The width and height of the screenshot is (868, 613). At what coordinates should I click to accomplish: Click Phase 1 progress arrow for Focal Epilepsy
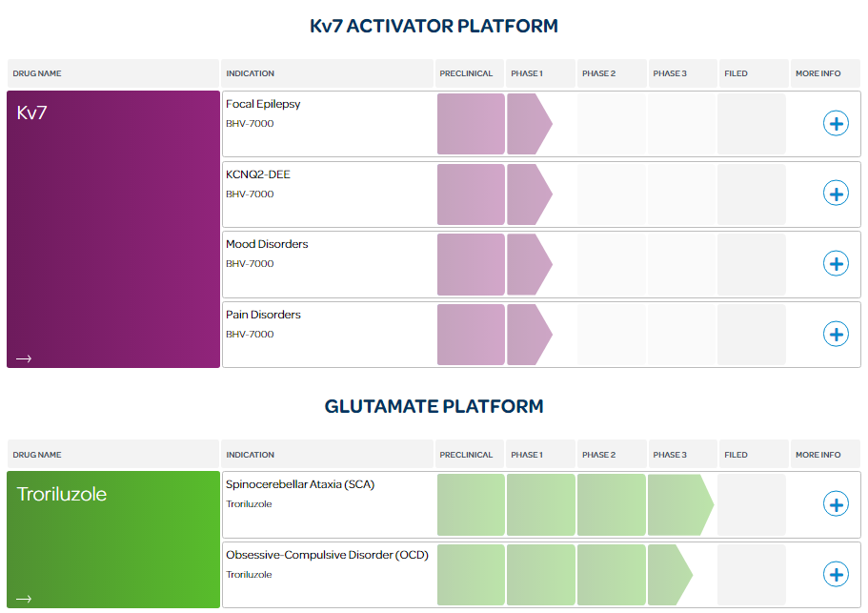(529, 124)
